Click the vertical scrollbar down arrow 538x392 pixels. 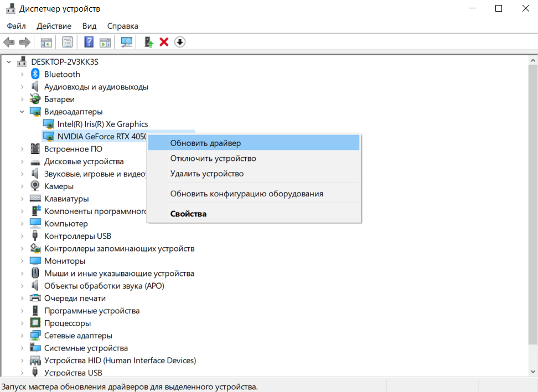pos(532,372)
